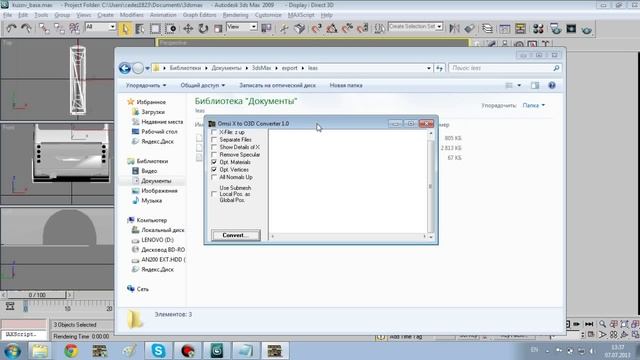The image size is (640, 360).
Task: Open the view options dropdown arrow in Explorer
Action: 519,85
